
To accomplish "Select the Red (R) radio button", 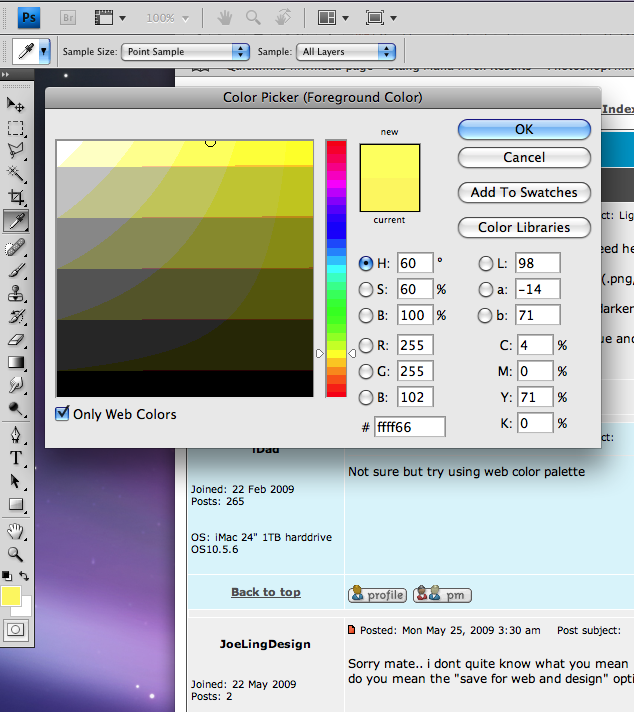I will click(366, 345).
